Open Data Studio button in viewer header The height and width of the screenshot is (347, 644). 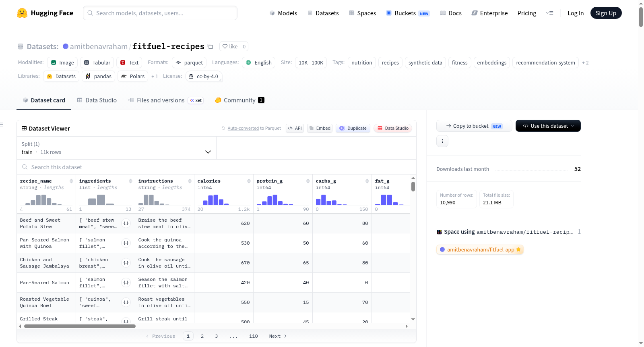click(393, 128)
